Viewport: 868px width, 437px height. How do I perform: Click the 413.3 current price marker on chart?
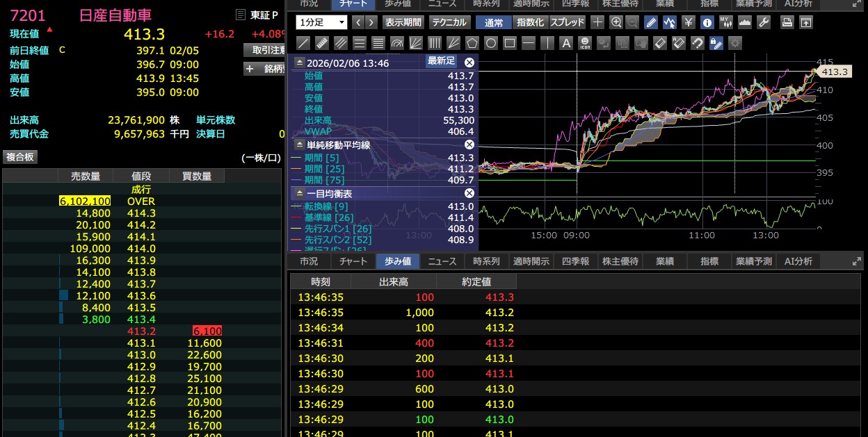[833, 72]
